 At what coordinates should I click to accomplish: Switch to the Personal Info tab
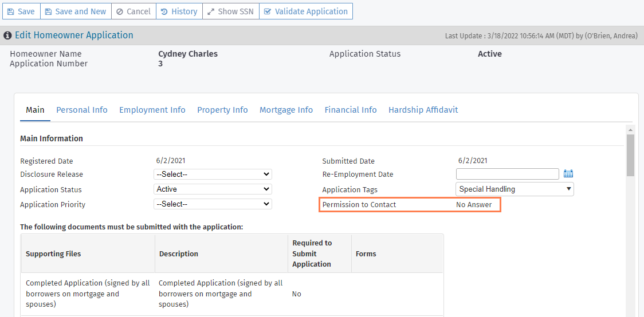82,110
